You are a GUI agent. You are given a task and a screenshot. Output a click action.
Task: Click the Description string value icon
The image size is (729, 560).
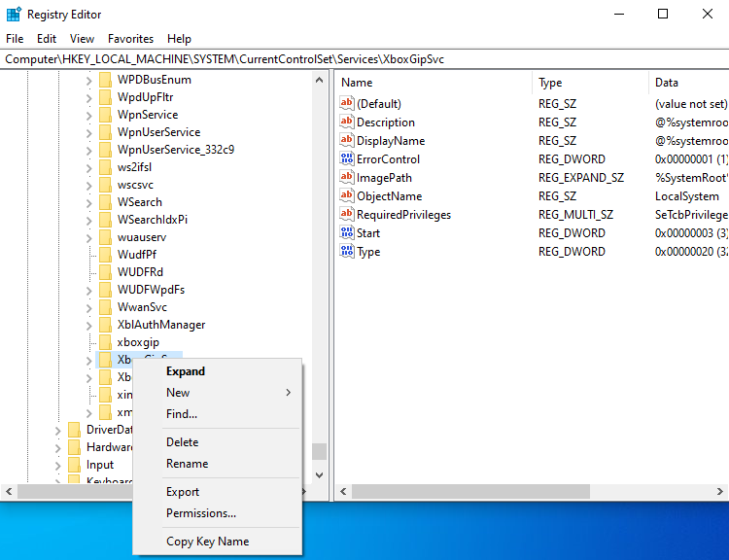tap(347, 122)
